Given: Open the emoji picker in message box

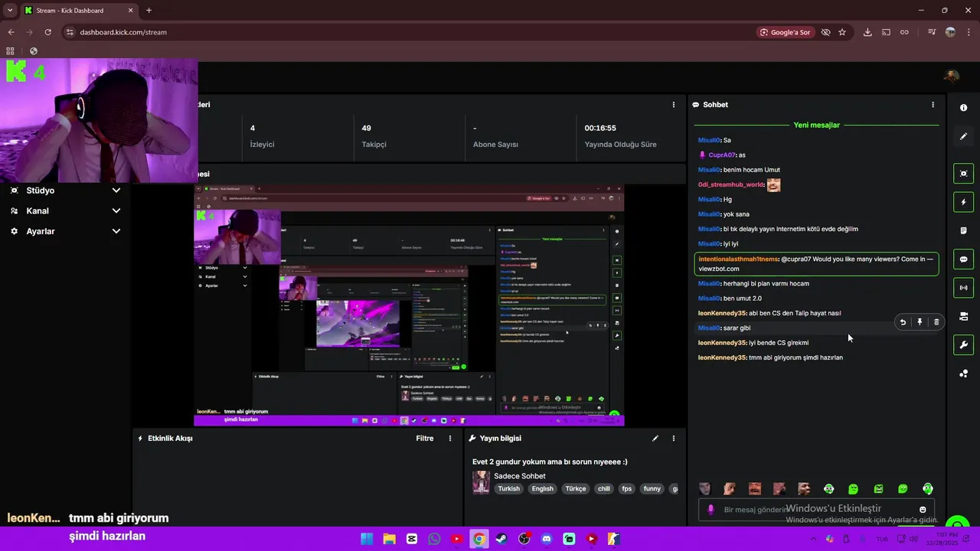Looking at the screenshot, I should [923, 510].
